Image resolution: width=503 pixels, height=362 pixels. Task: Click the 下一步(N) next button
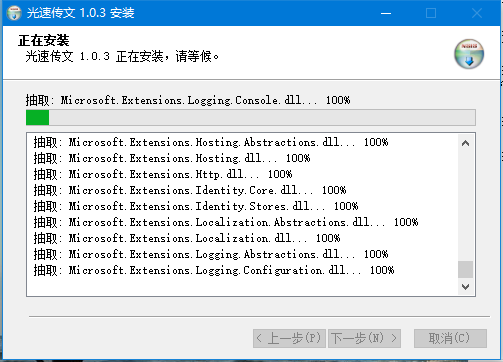pyautogui.click(x=364, y=338)
